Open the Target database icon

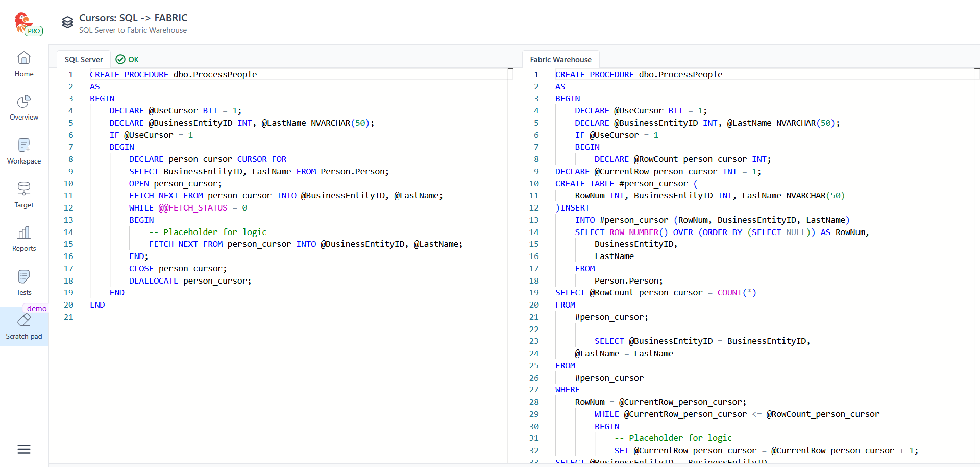click(x=24, y=189)
